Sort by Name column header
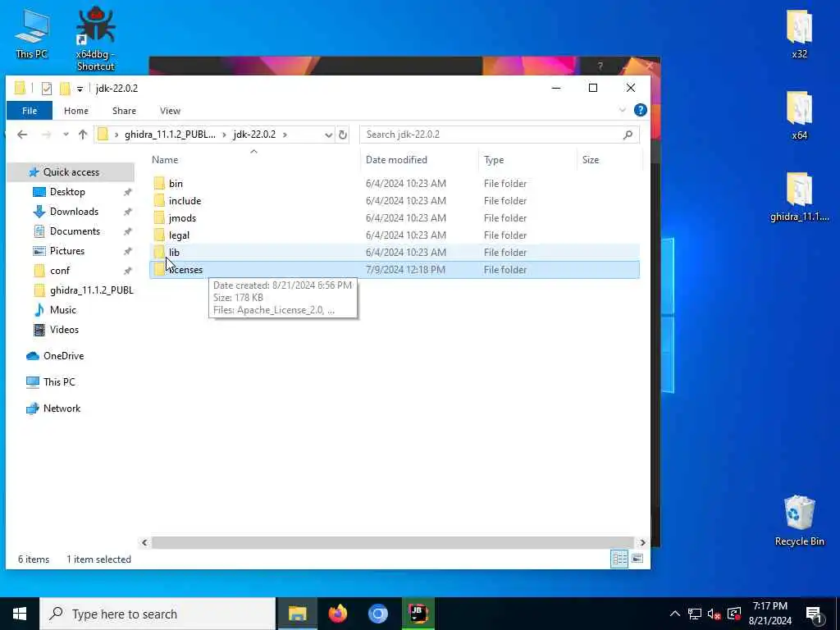The image size is (840, 630). 254,160
